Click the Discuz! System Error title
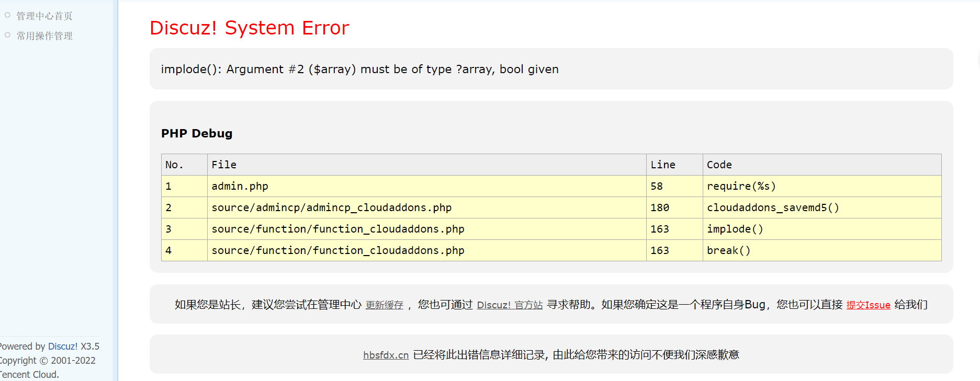 click(x=249, y=28)
